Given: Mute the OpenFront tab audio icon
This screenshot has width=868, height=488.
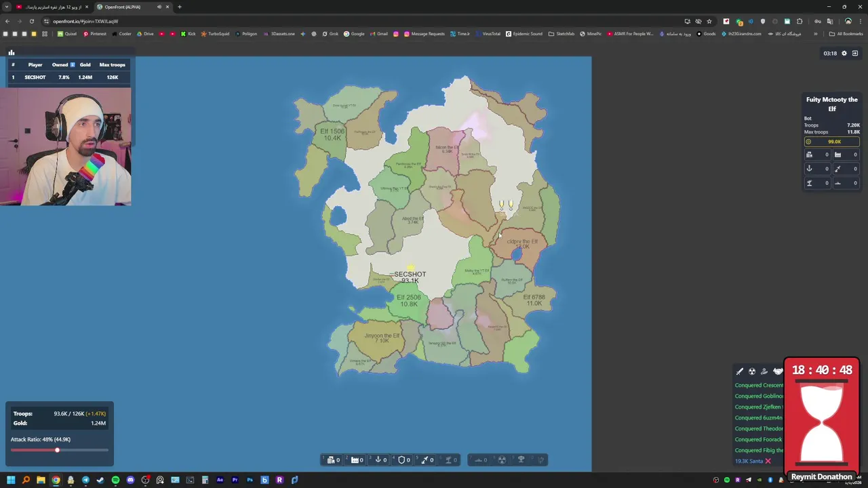Looking at the screenshot, I should point(159,7).
